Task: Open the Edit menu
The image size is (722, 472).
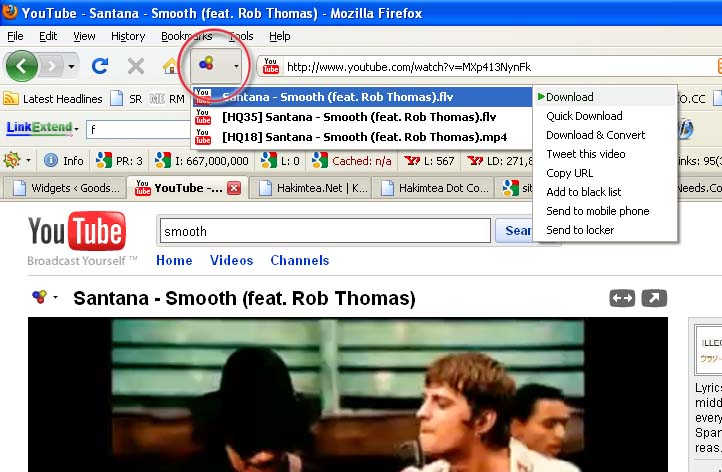Action: [48, 36]
